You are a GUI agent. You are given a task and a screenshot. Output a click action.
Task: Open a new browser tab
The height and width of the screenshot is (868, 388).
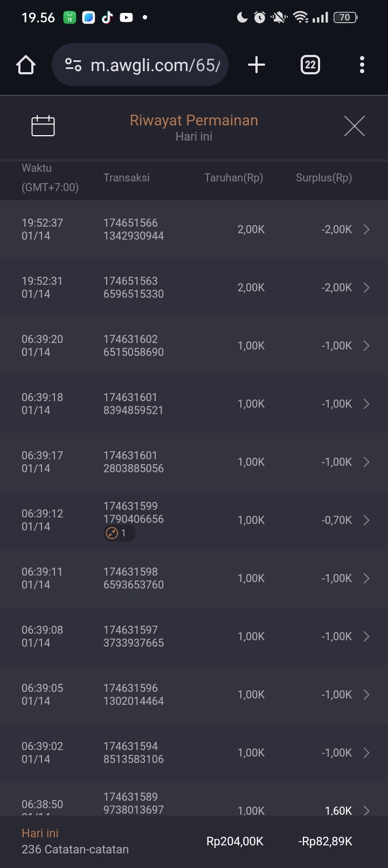pyautogui.click(x=257, y=65)
